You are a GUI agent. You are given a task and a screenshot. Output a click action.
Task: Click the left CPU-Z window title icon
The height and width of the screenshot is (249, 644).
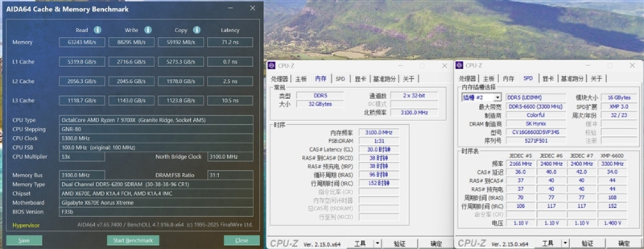click(272, 66)
